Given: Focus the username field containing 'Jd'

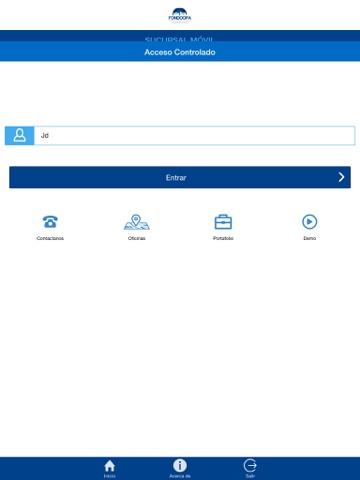Looking at the screenshot, I should point(194,136).
